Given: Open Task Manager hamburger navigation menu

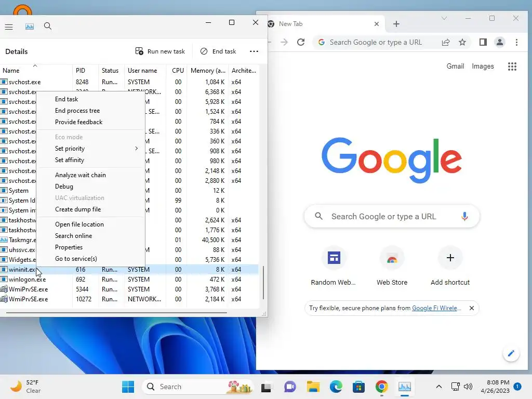Looking at the screenshot, I should pyautogui.click(x=9, y=26).
